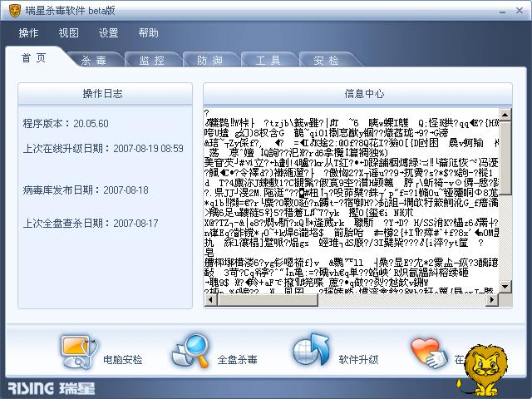Click the RISING 瑞星 brand logo

[x=52, y=388]
